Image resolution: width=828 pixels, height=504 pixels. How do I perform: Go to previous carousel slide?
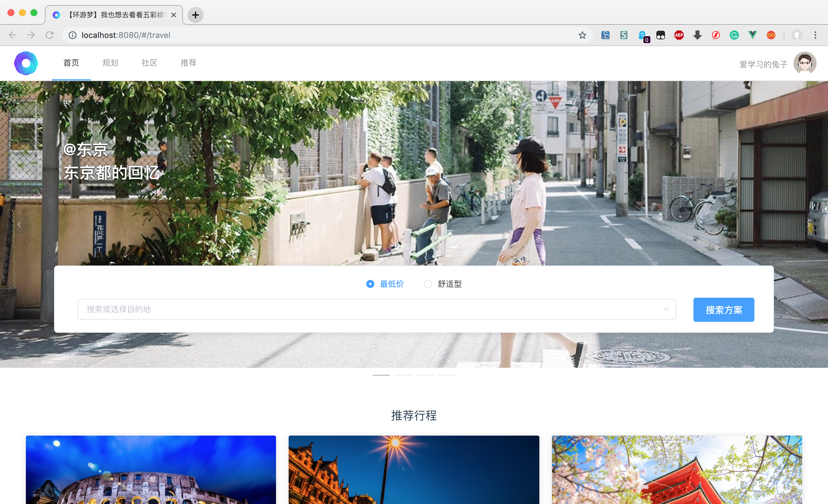[x=20, y=224]
